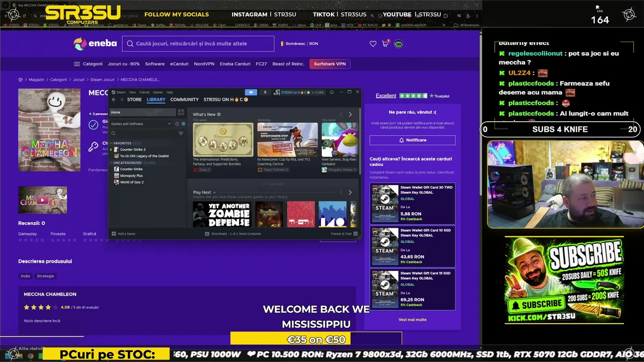Collapse the Favorites category in Steam
Image resolution: width=644 pixels, height=362 pixels.
coord(112,143)
